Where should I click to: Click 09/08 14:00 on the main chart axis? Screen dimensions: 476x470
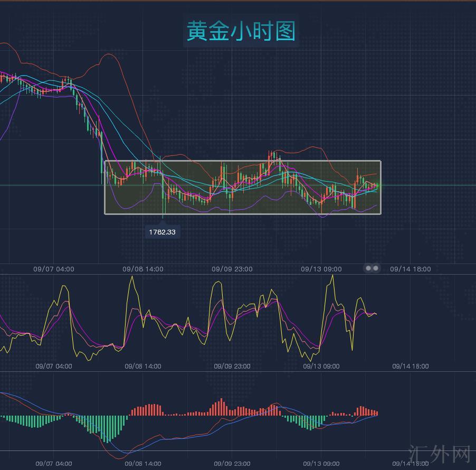[x=143, y=269]
